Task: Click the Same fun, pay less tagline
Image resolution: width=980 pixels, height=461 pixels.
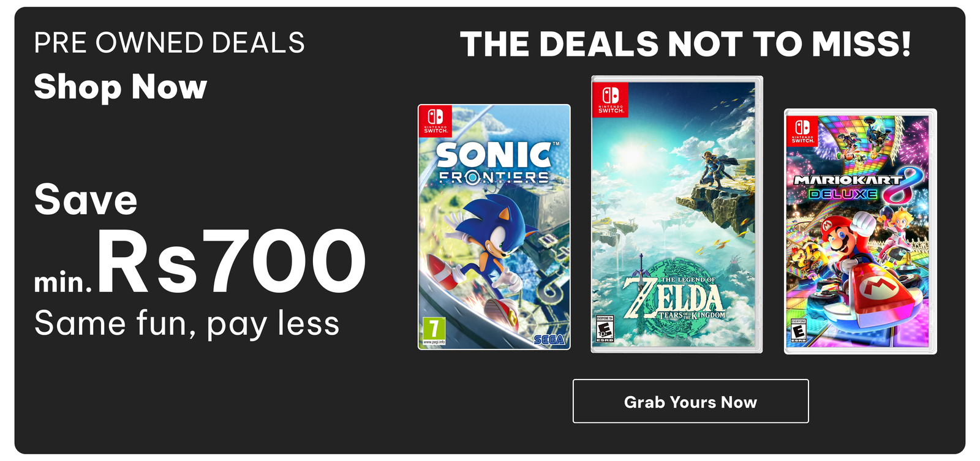Action: [187, 323]
